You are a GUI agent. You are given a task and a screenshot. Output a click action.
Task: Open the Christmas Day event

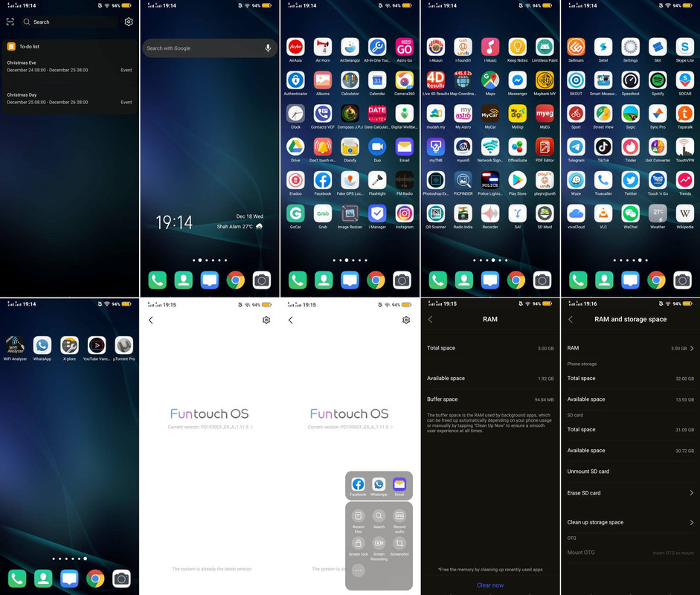tap(70, 99)
